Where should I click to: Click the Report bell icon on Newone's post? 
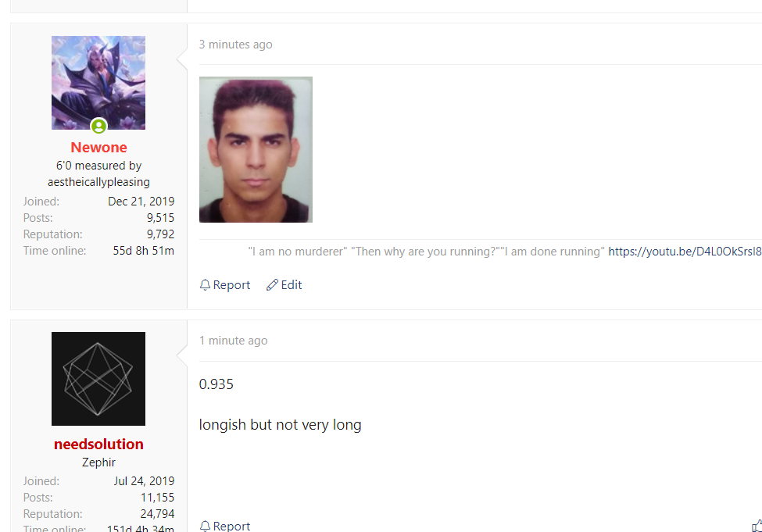coord(205,284)
